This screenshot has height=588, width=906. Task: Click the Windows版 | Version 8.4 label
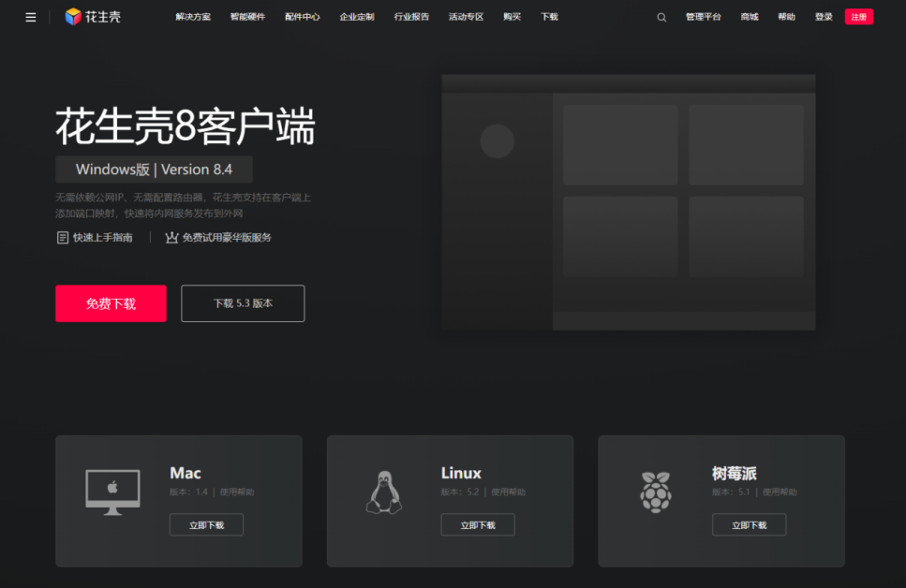coord(154,169)
